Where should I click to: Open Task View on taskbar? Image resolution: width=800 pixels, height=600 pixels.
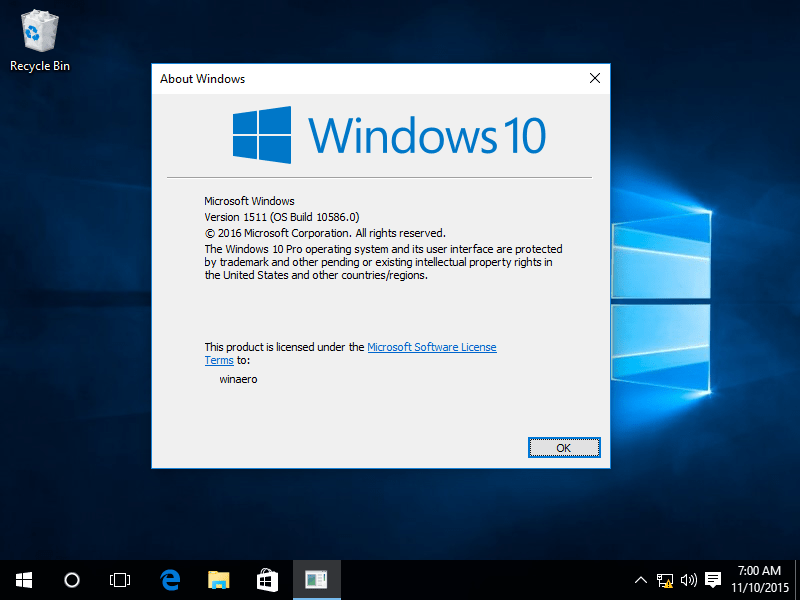coord(120,580)
